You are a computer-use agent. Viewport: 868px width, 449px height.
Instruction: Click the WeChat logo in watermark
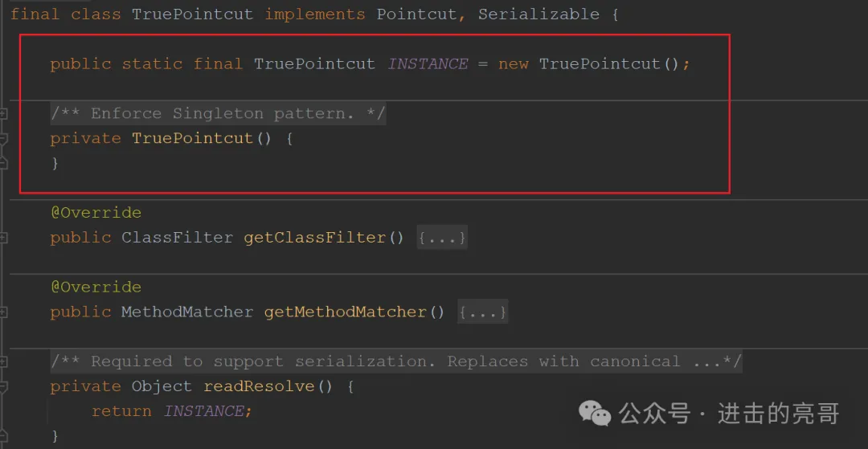(x=596, y=414)
